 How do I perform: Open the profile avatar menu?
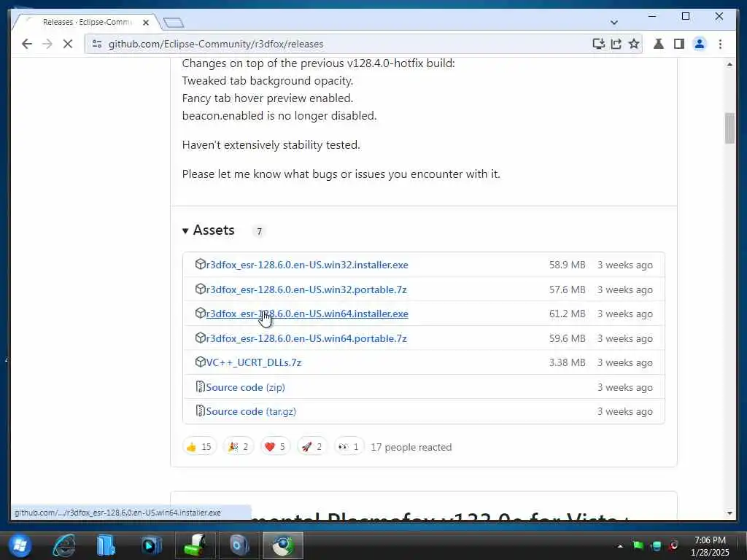tap(700, 44)
